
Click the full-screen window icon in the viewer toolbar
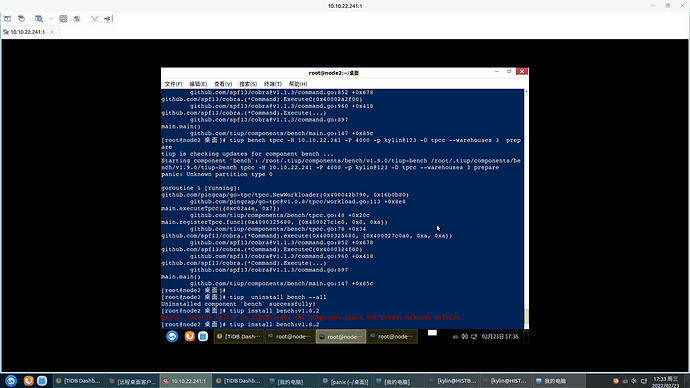point(7,18)
